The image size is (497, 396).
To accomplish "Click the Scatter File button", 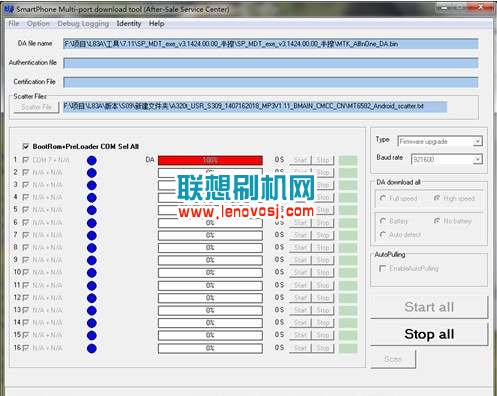I will point(36,107).
